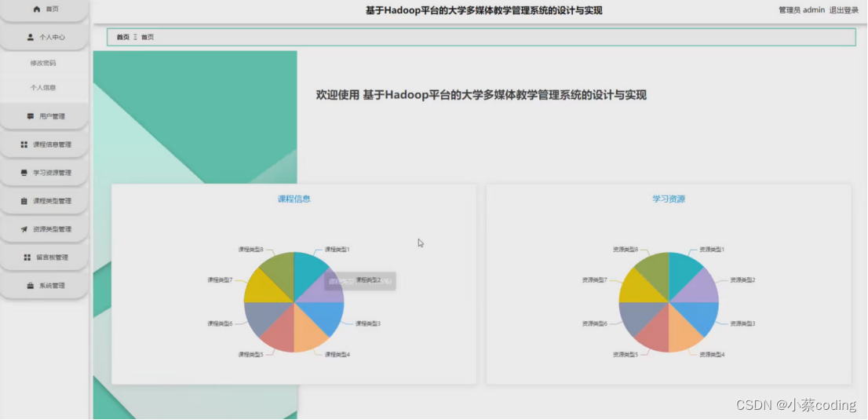The image size is (868, 420).
Task: Click the 资源类型3 pie label
Action: pyautogui.click(x=743, y=323)
